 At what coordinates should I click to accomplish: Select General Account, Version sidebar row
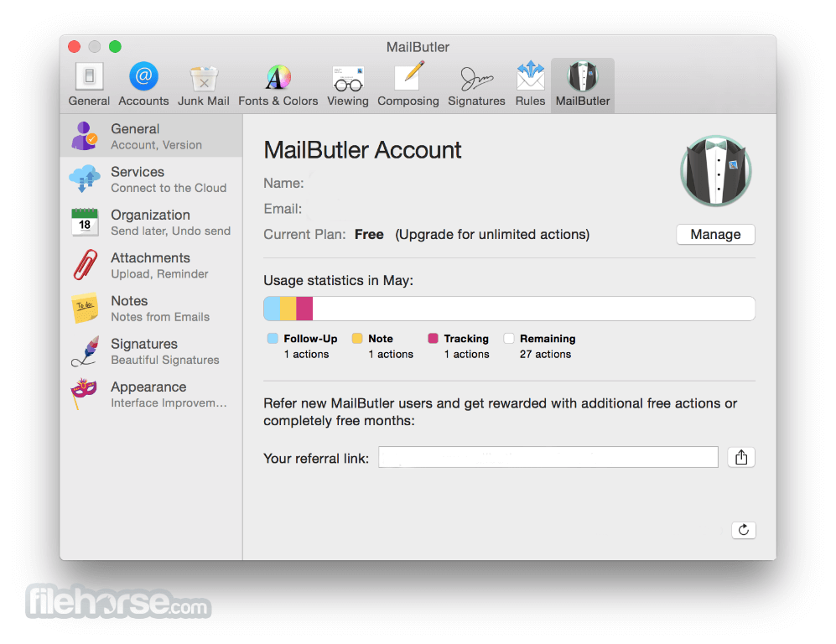pos(152,136)
